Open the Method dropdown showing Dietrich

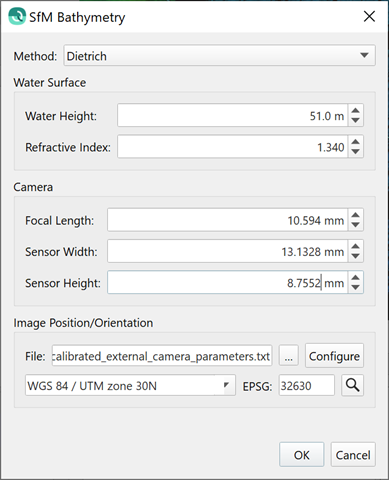pos(219,55)
